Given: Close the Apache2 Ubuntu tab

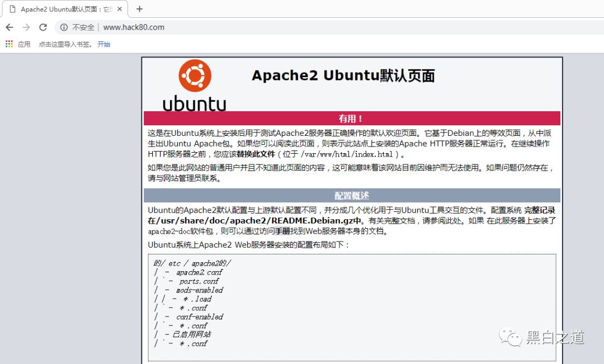Looking at the screenshot, I should point(120,9).
